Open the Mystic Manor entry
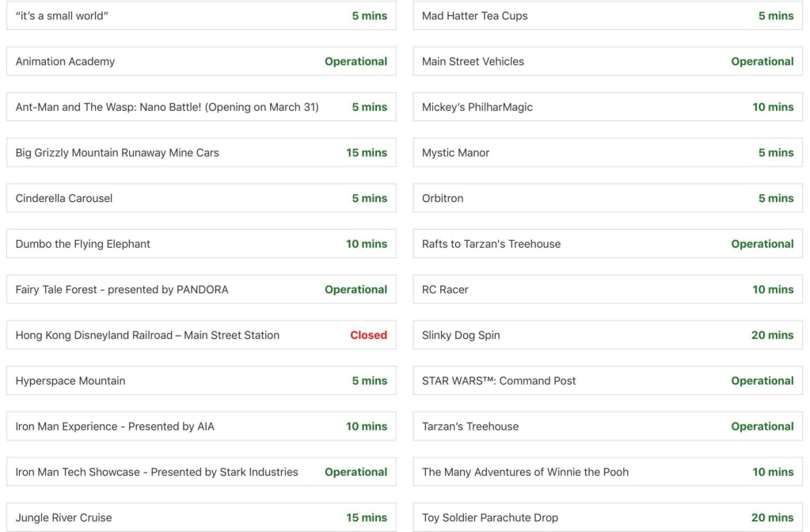The image size is (810, 532). 607,152
